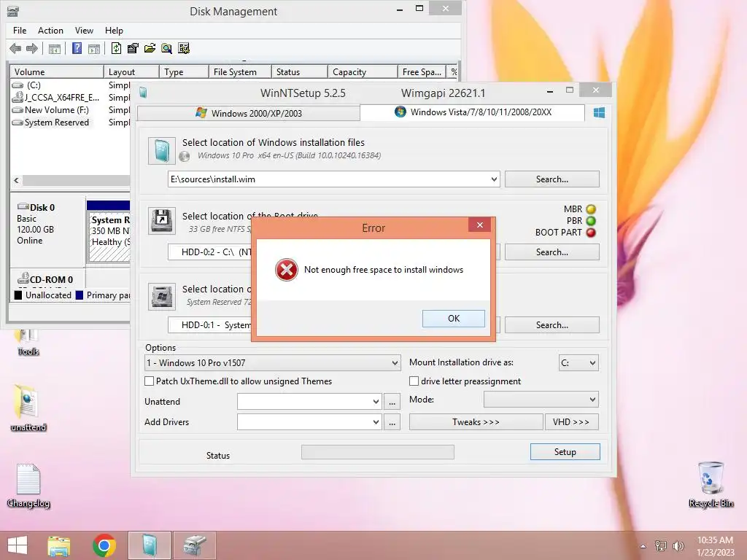
Task: Click the MBR yellow status light
Action: (591, 209)
